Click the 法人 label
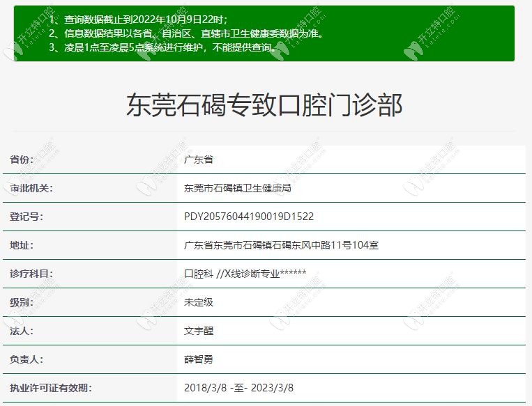The image size is (532, 406). 22,330
